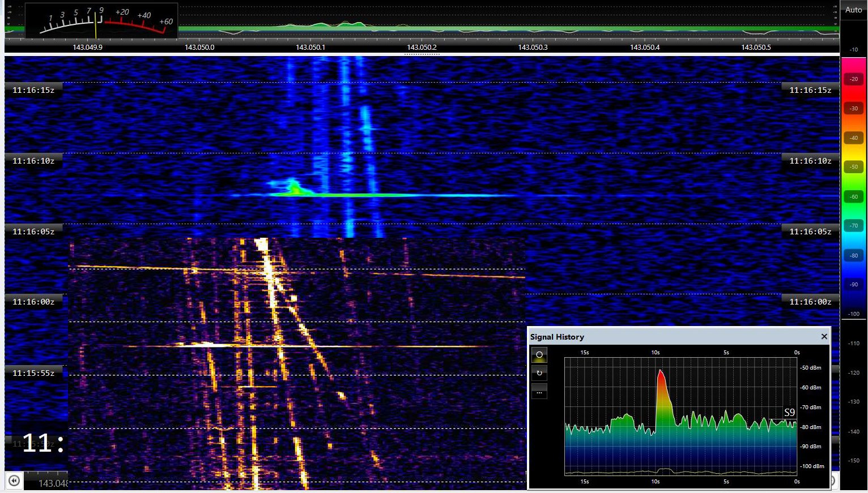Click the S-meter gauge
868x493 pixels.
click(x=101, y=21)
